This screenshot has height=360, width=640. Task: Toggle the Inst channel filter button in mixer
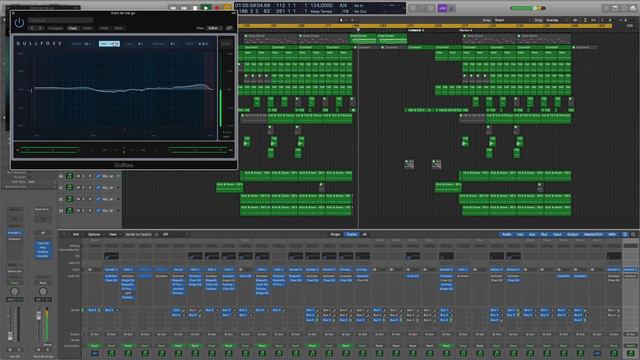coord(520,235)
